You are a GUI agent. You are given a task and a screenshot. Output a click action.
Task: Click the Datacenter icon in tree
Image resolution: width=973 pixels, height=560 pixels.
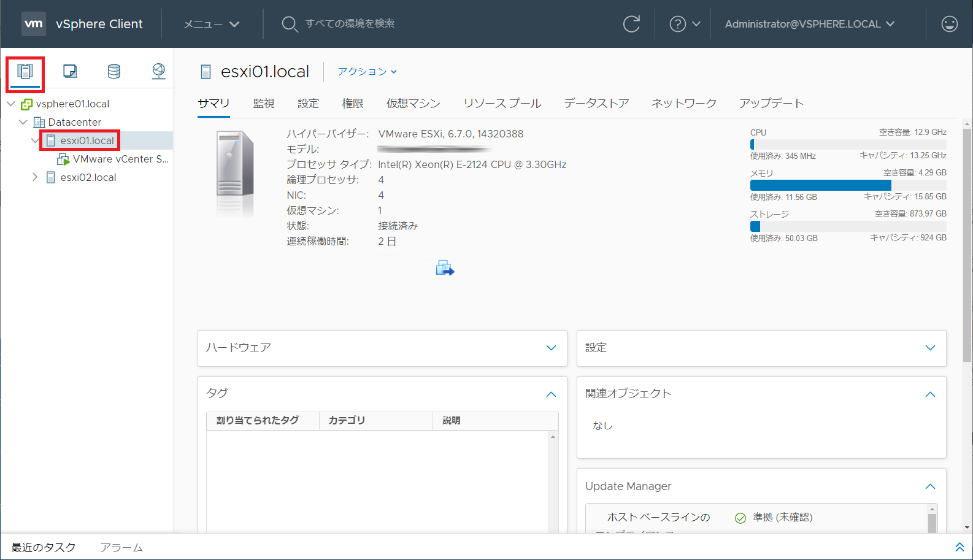point(39,122)
